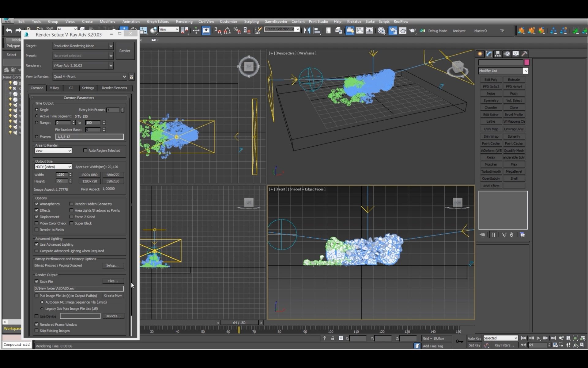Open the Motion command panel
The width and height of the screenshot is (588, 368).
[x=507, y=54]
